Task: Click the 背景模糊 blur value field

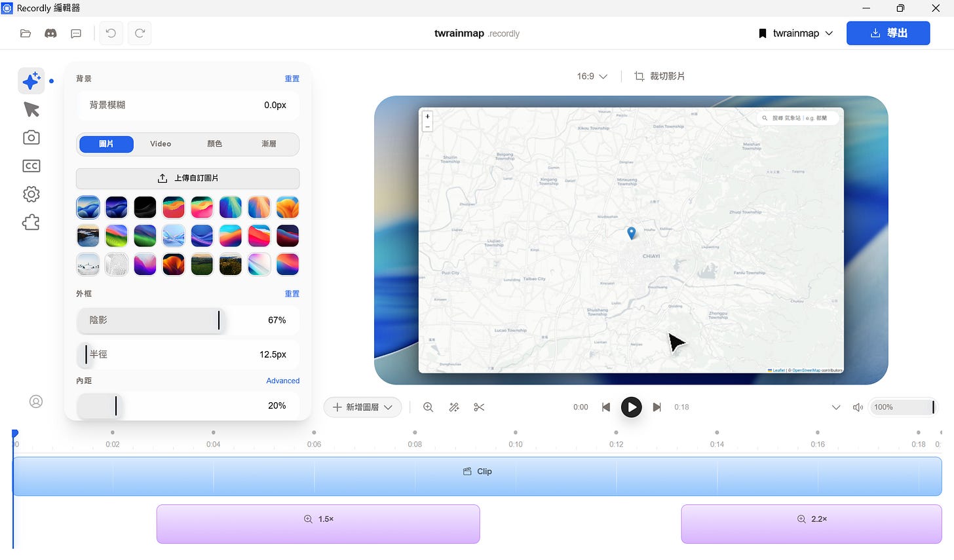Action: [188, 105]
